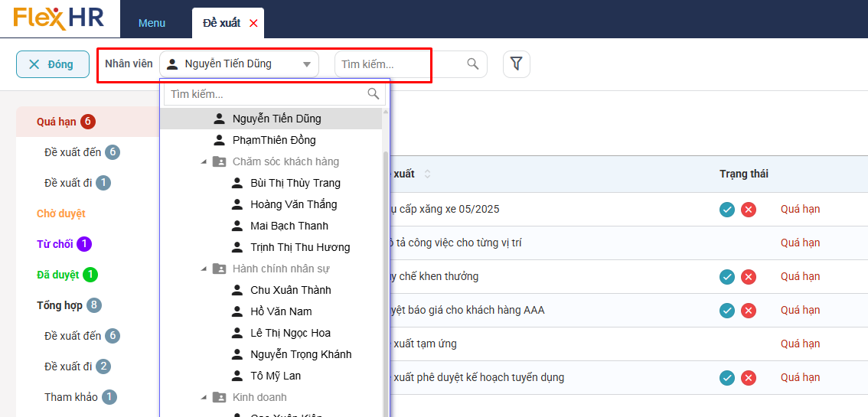Reject the báo giá khách hàng AAA proposal

pos(749,311)
